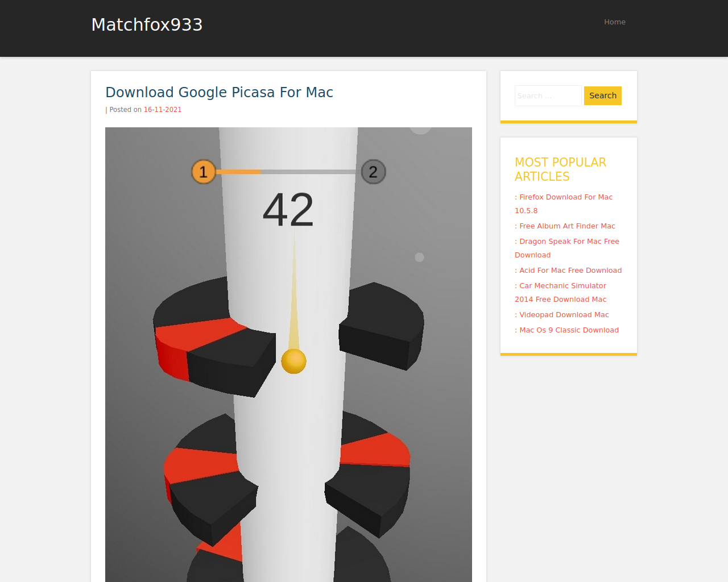Open the Home menu item
This screenshot has width=728, height=582.
[x=615, y=22]
